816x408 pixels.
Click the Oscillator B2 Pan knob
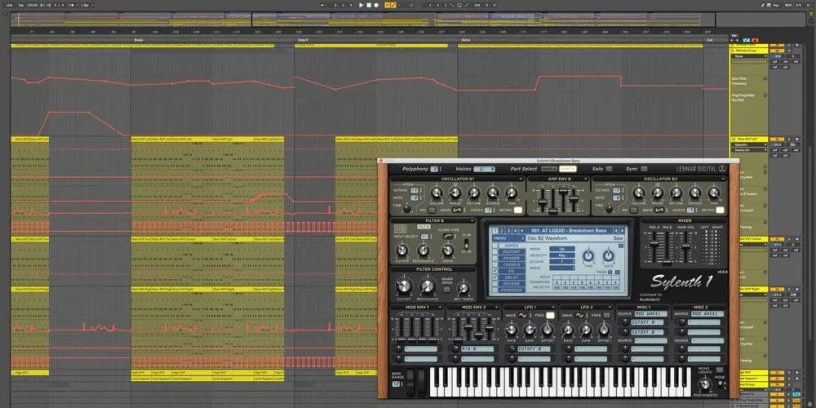714,194
